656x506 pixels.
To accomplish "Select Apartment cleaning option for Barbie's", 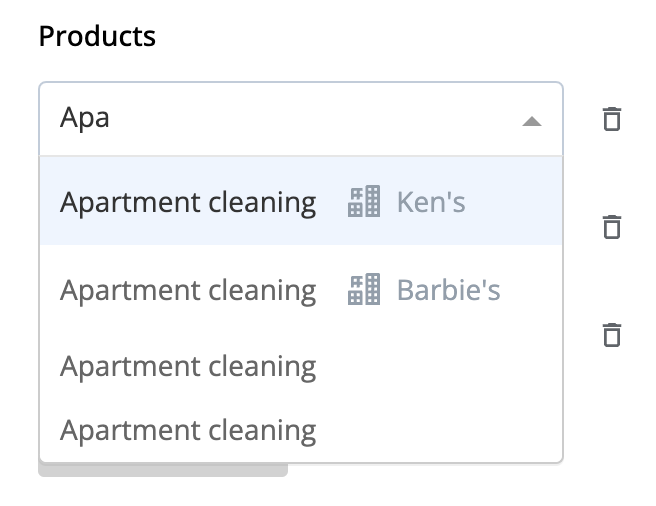I will click(x=301, y=289).
